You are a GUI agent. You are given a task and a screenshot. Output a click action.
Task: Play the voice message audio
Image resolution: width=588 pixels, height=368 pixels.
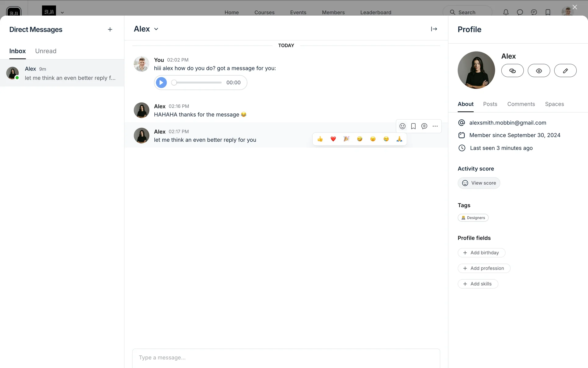coord(161,82)
